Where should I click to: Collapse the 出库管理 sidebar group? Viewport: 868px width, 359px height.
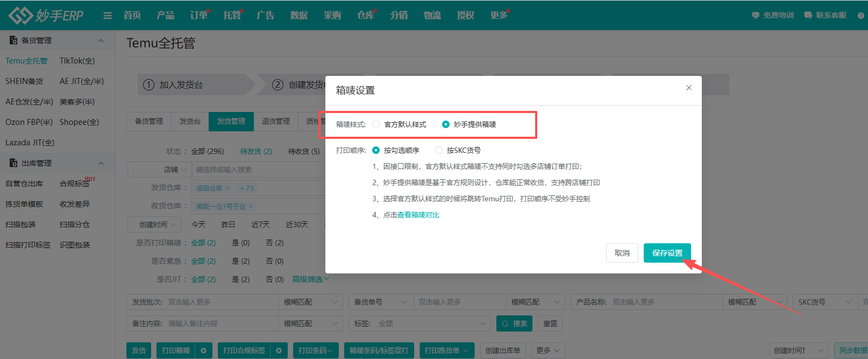coord(101,163)
